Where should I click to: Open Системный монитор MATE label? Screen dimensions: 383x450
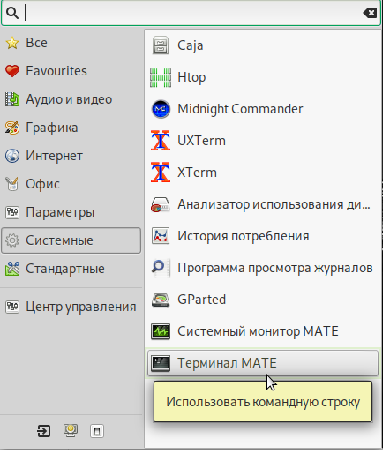tap(258, 331)
